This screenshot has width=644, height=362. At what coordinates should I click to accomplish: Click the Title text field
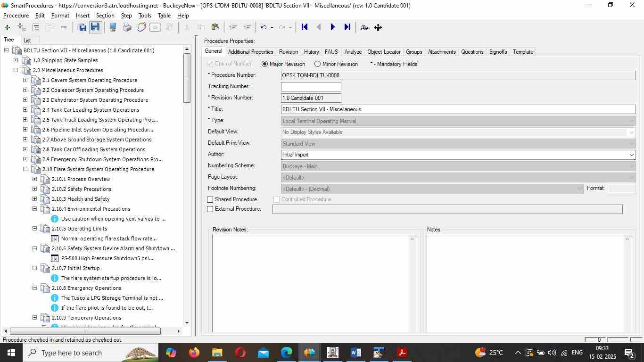[458, 109]
